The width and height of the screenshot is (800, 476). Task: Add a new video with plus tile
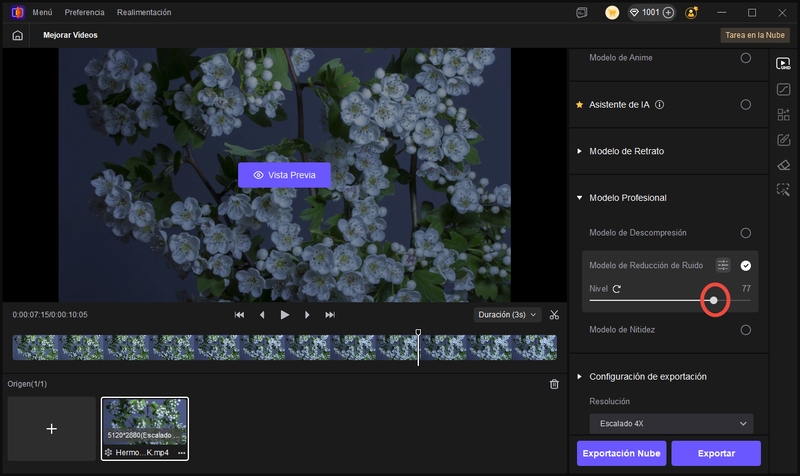52,429
